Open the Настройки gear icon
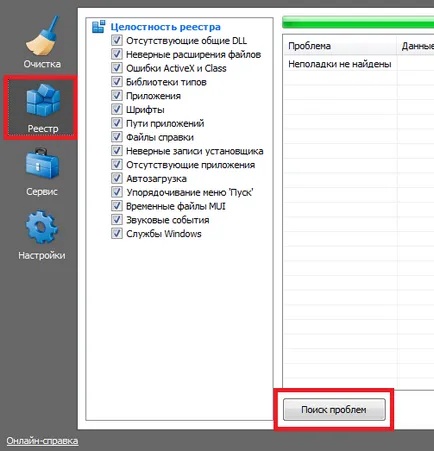 [x=42, y=227]
